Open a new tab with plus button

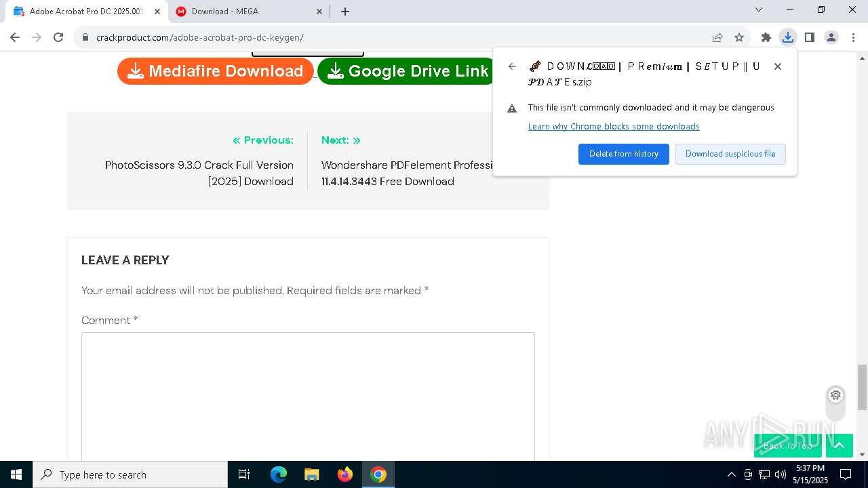point(345,11)
